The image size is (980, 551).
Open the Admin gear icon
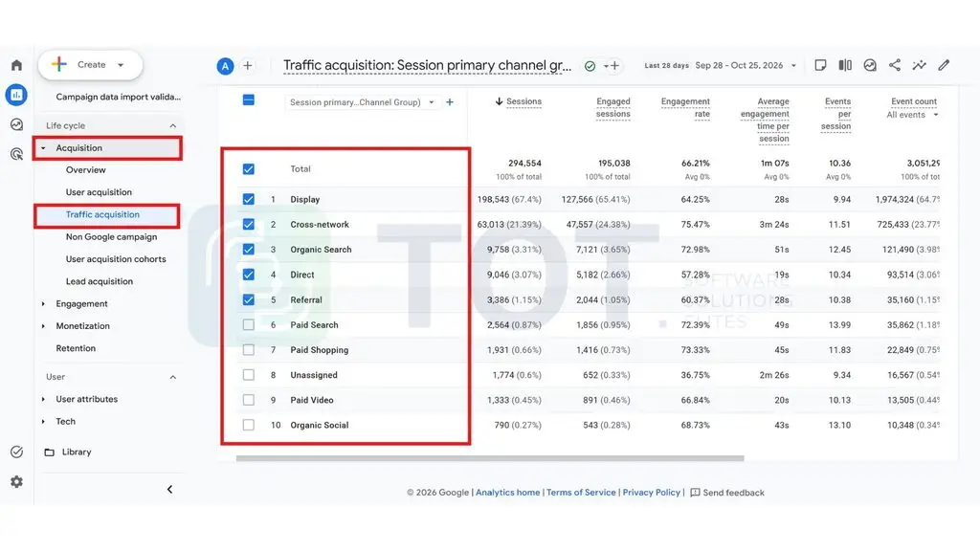pos(17,482)
